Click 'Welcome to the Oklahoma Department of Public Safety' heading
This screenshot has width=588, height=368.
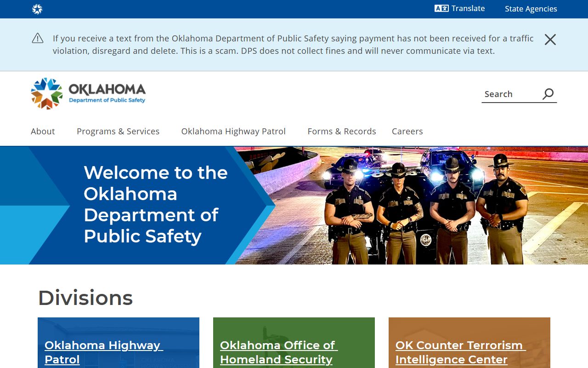pyautogui.click(x=155, y=204)
